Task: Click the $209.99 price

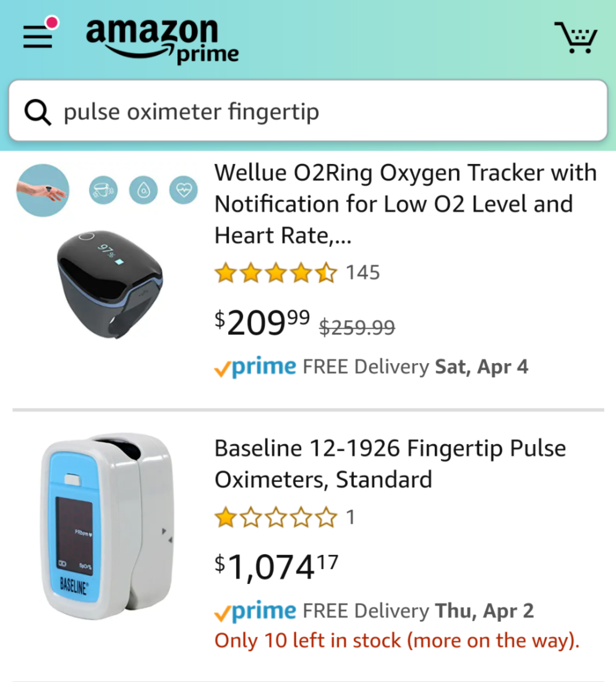Action: [x=262, y=323]
